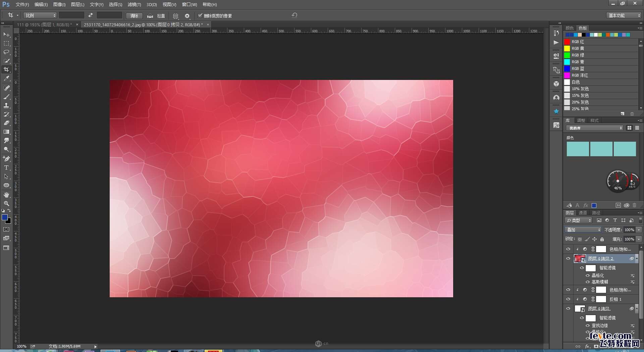
Task: Select the Rectangular Marquee tool
Action: (6, 43)
